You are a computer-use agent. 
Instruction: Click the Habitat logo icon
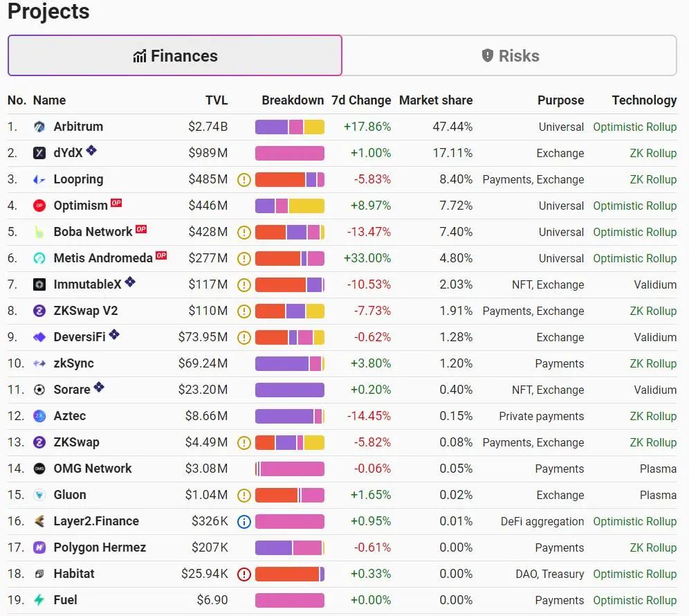39,574
